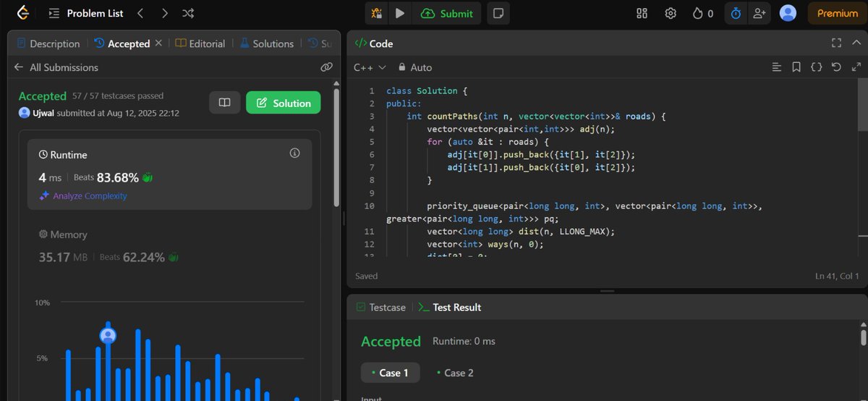Go back to All Submissions
Screen dimensions: 868x401
pyautogui.click(x=56, y=67)
